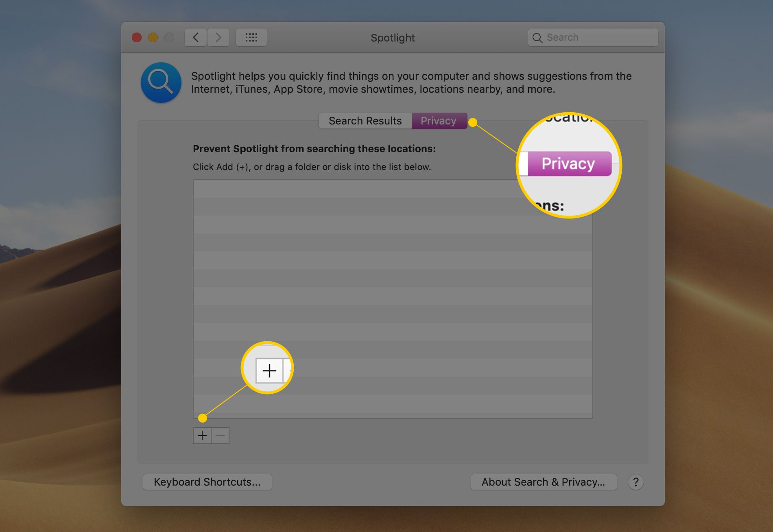Image resolution: width=773 pixels, height=532 pixels.
Task: Focus the Search field in the toolbar
Action: point(593,37)
